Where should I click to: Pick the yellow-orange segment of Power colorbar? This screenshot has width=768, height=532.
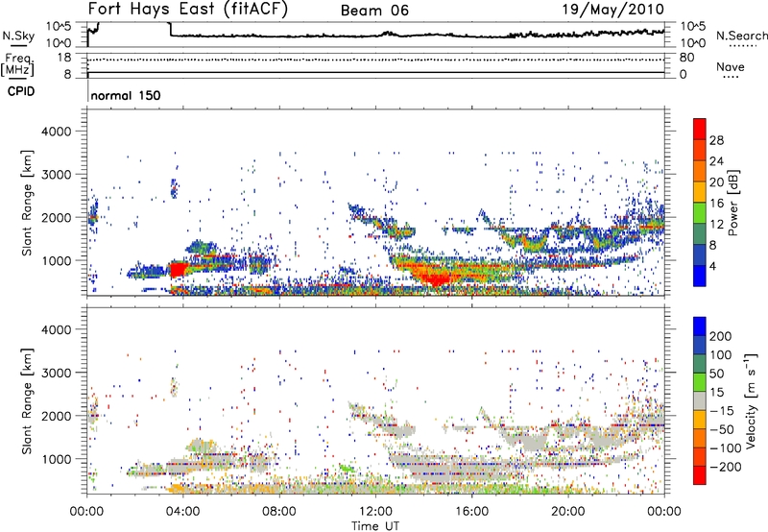(700, 191)
